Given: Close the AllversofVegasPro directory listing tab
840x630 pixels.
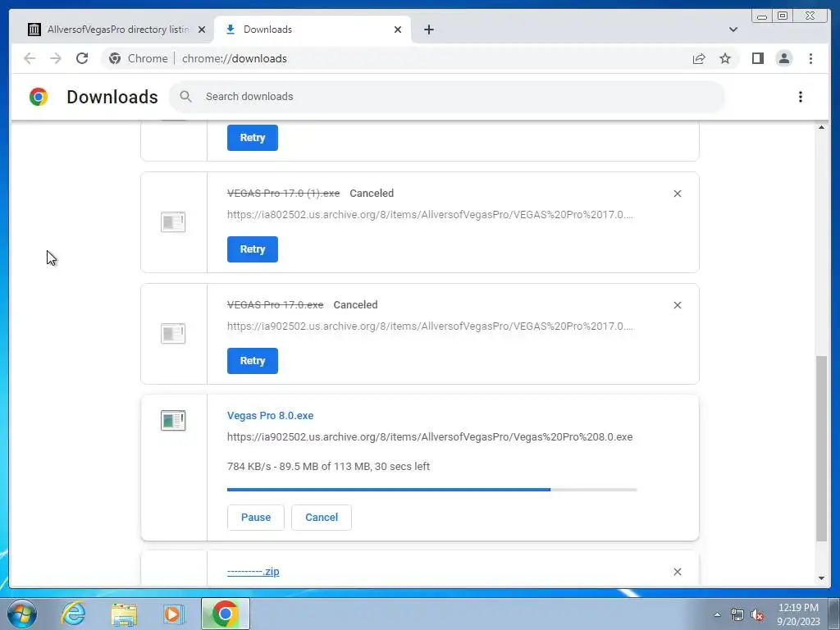Looking at the screenshot, I should (202, 30).
